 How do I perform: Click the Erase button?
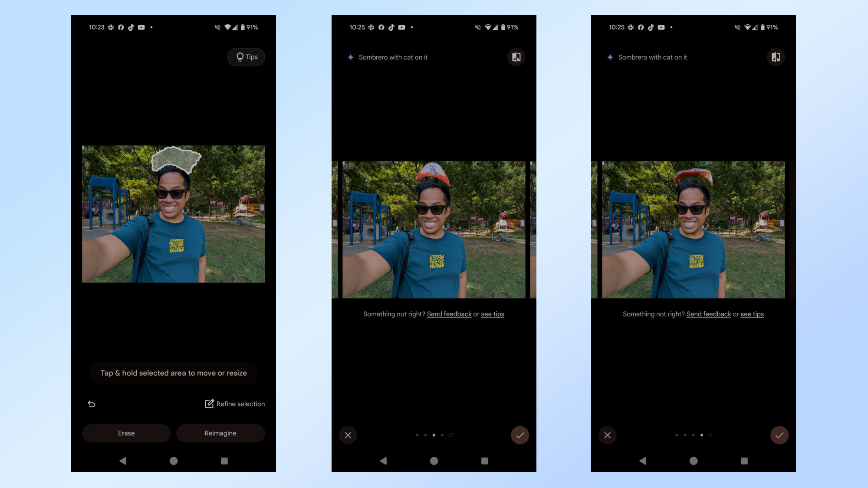(126, 433)
